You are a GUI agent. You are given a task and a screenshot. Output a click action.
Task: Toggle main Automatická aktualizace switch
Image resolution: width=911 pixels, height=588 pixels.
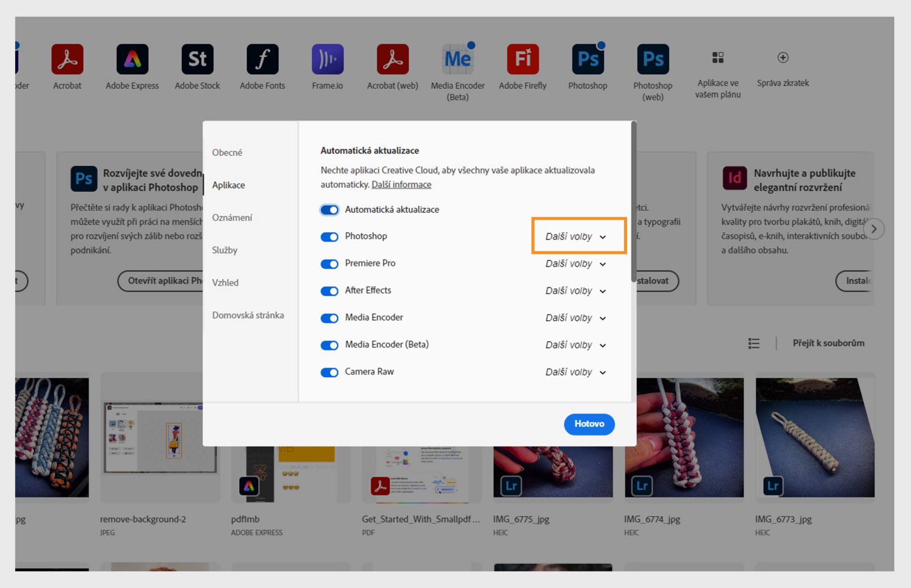(x=329, y=210)
